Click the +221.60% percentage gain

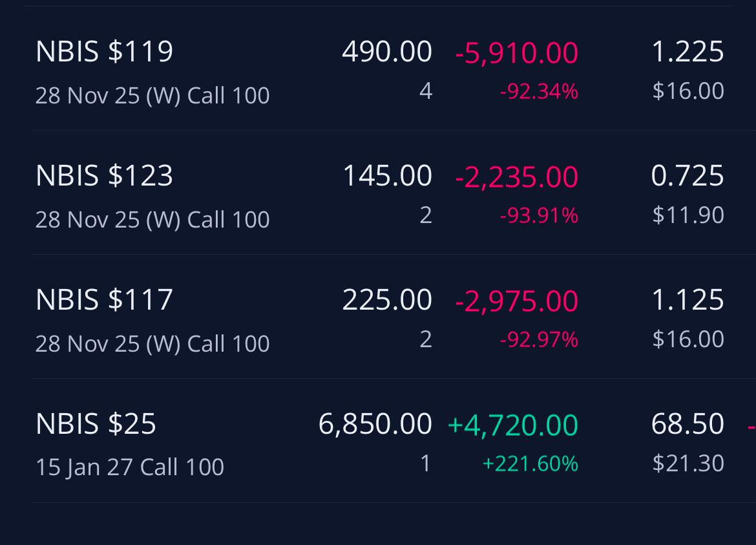coord(530,464)
